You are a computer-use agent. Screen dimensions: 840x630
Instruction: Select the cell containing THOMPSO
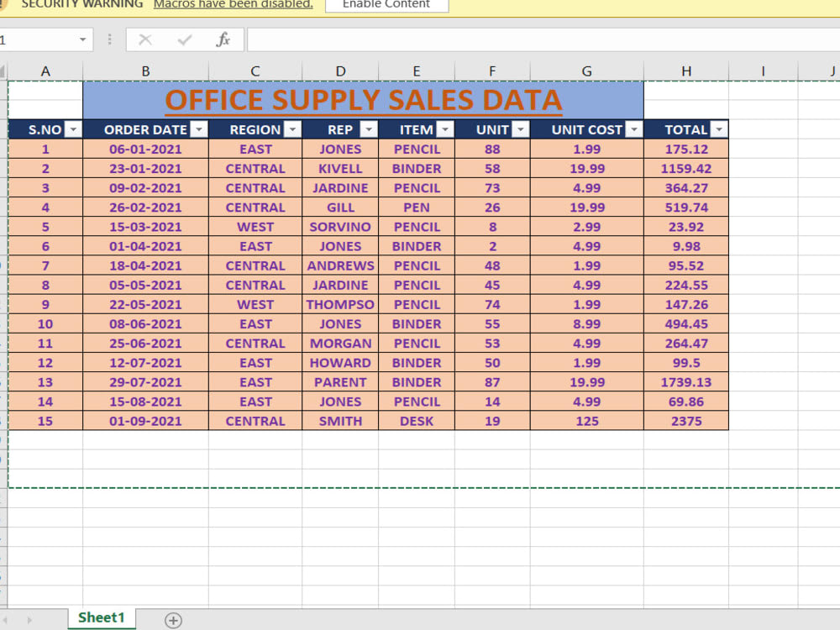(340, 304)
